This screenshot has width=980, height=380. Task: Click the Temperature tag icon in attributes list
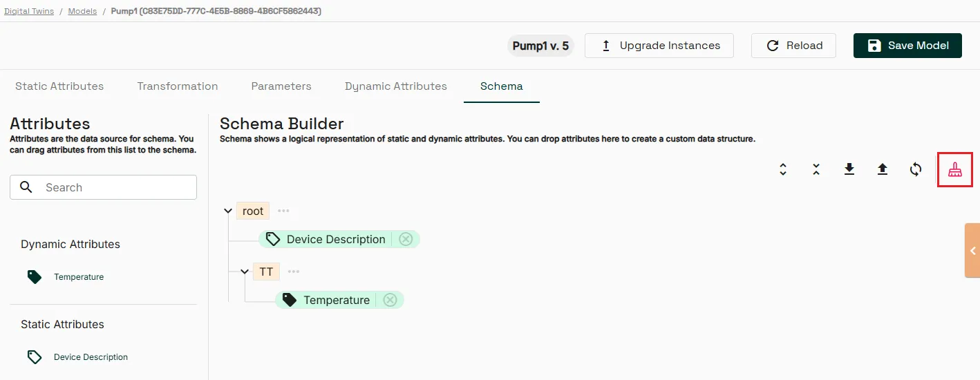click(34, 277)
